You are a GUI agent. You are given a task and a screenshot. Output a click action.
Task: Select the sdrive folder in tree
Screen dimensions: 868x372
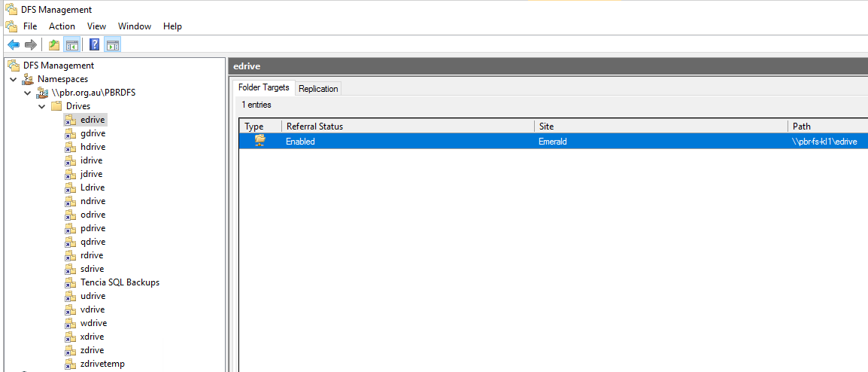92,269
